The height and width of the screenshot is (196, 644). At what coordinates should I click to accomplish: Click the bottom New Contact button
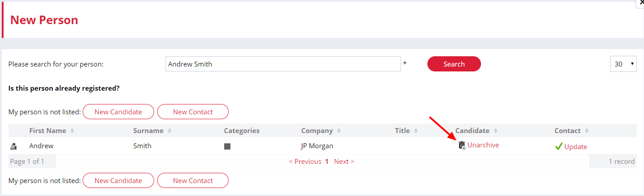coord(193,180)
